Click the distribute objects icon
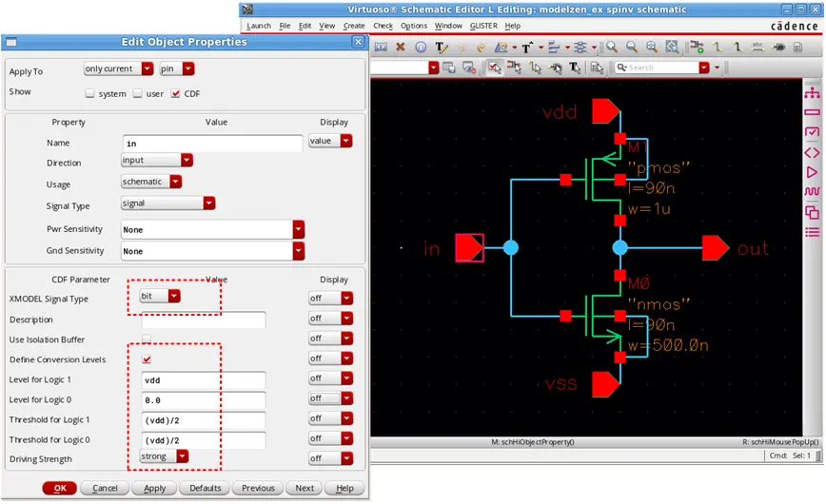 (580, 48)
